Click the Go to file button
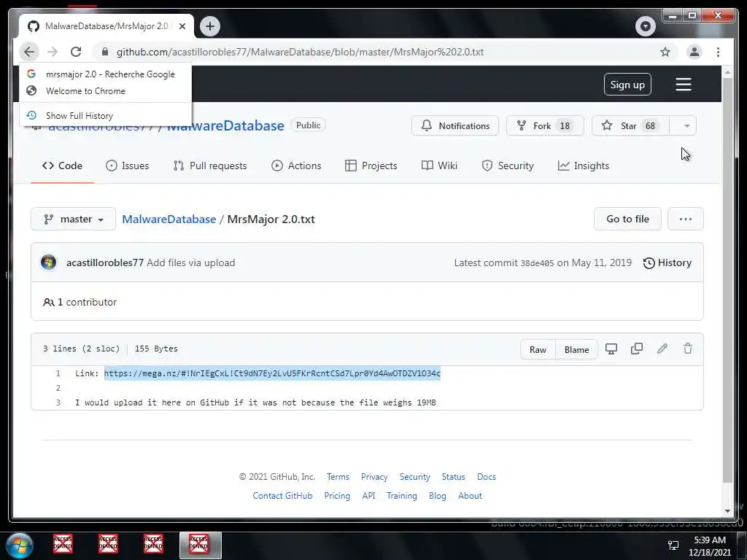Viewport: 747px width, 560px height. pos(627,219)
